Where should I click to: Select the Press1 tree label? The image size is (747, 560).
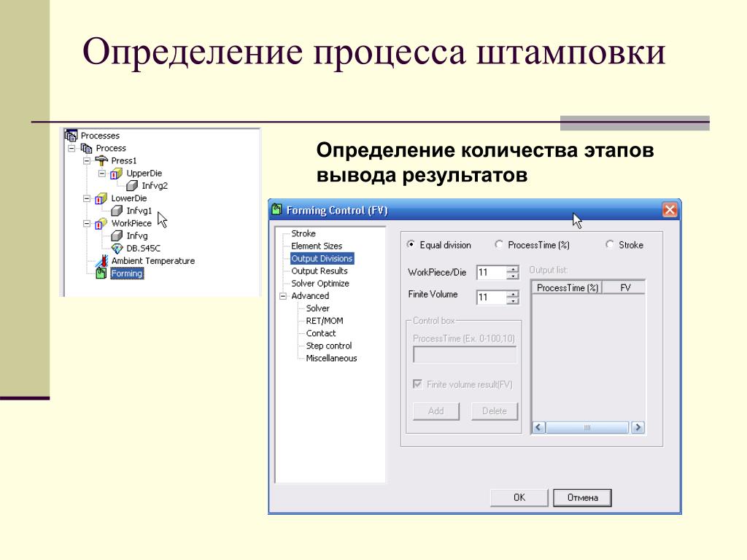(x=124, y=160)
